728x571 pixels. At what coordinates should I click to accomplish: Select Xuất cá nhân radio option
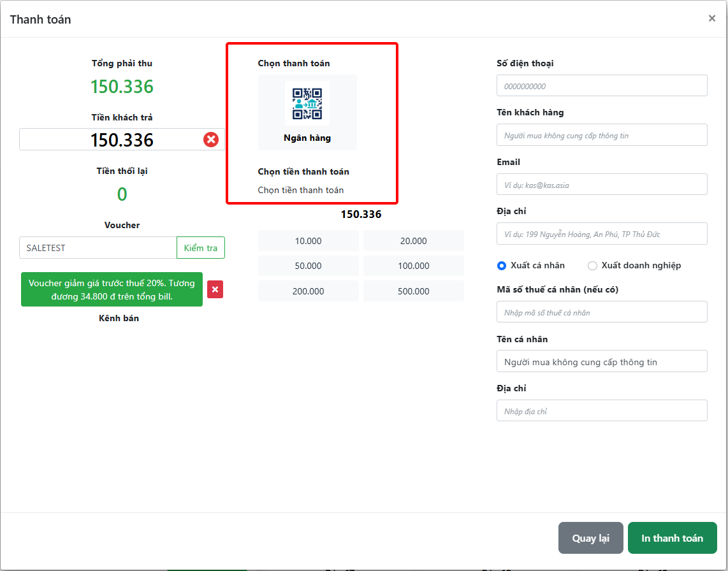(502, 266)
